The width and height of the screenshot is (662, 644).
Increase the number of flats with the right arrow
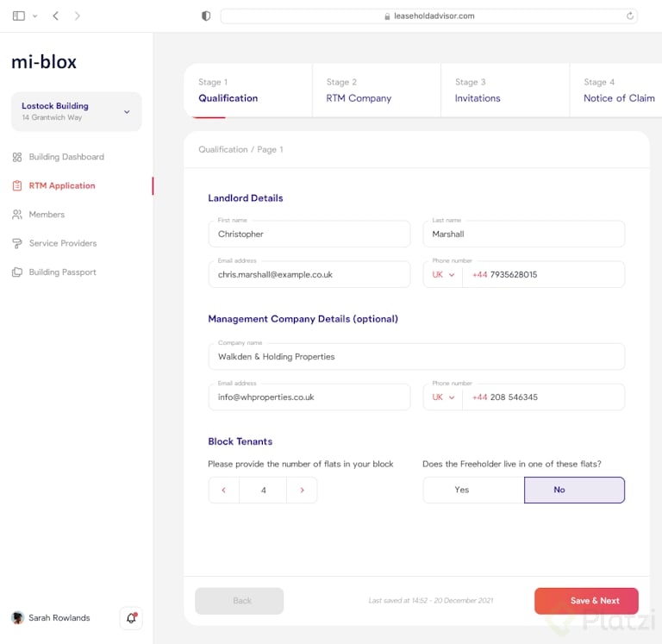(302, 491)
